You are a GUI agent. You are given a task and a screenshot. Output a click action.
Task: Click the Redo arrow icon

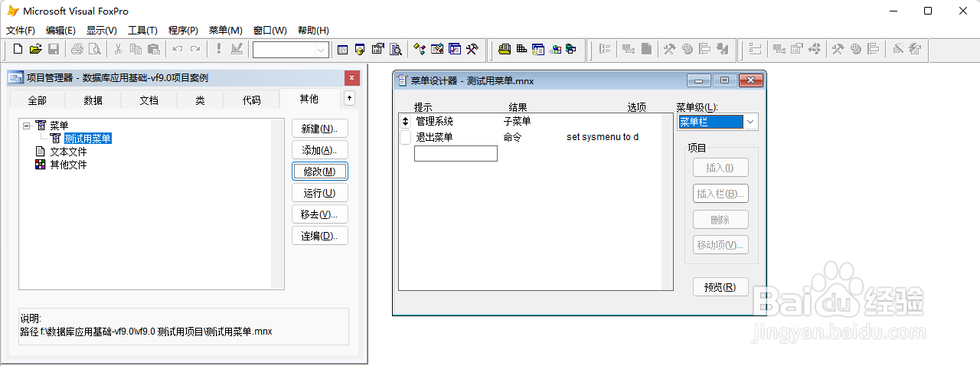194,49
